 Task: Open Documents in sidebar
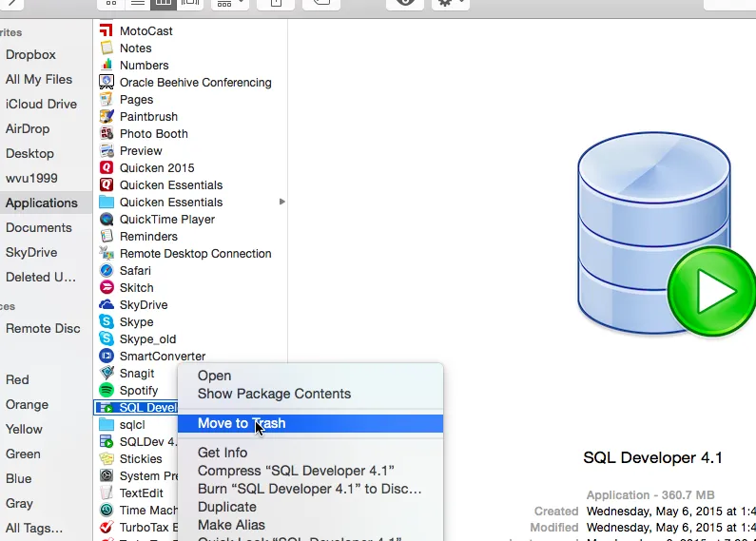pyautogui.click(x=39, y=227)
